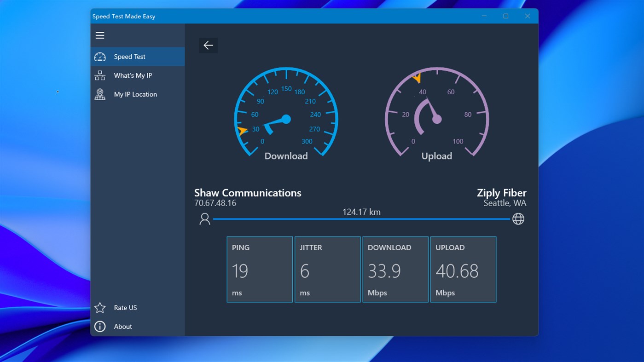Click the person icon on the connection line
Image resolution: width=644 pixels, height=362 pixels.
point(204,219)
